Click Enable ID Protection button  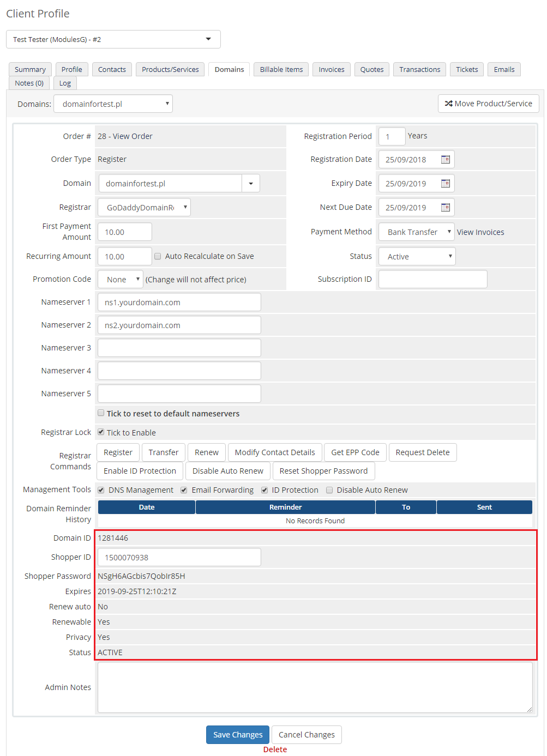(140, 471)
